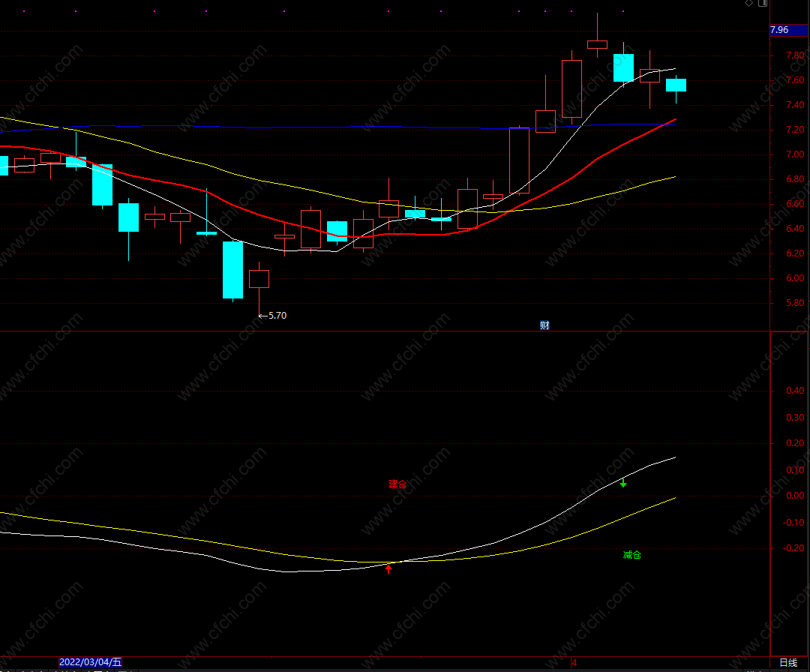Click the diamond marker icon at top right
This screenshot has width=810, height=672.
(x=748, y=3)
